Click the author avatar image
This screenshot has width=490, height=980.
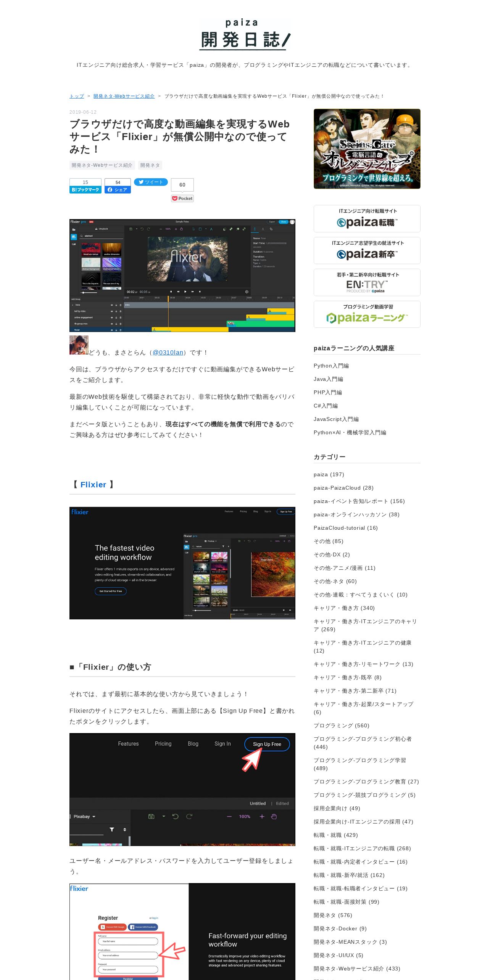coord(79,345)
